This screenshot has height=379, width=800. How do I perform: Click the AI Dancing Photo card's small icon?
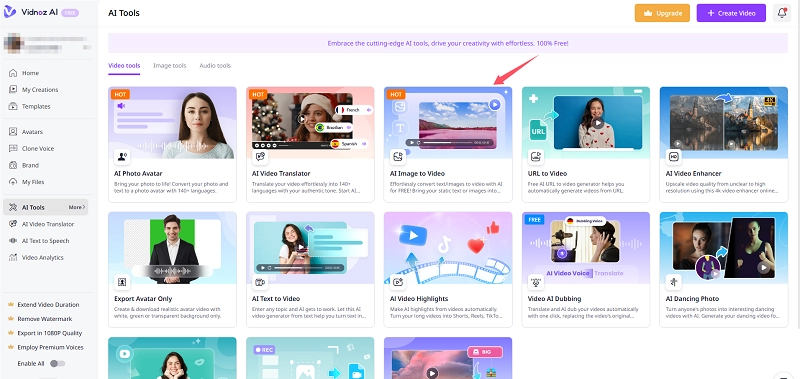[673, 282]
